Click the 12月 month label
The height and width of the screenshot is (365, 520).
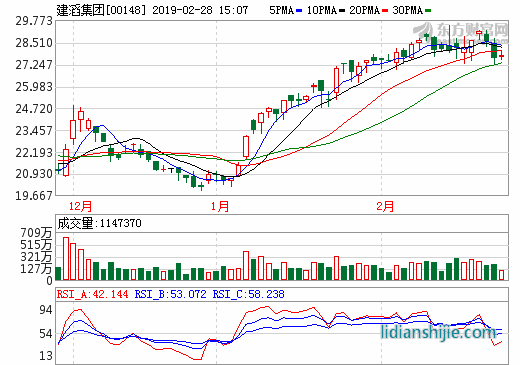(x=80, y=206)
